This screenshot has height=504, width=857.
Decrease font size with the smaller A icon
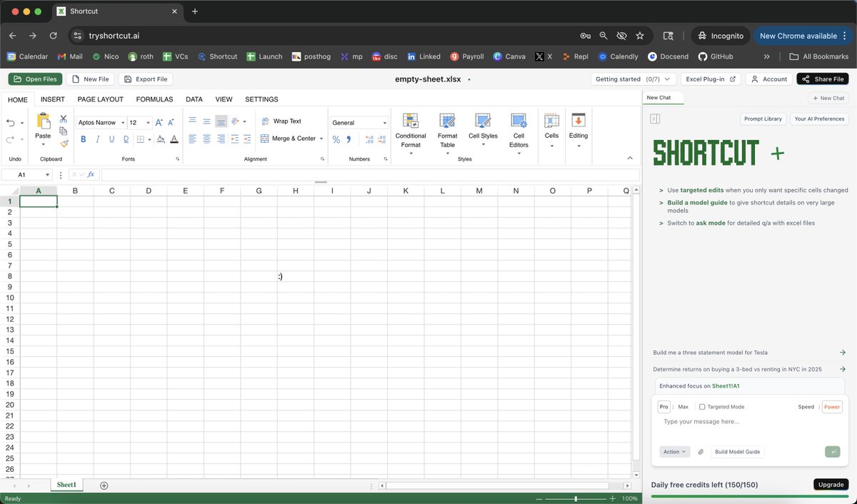[171, 123]
